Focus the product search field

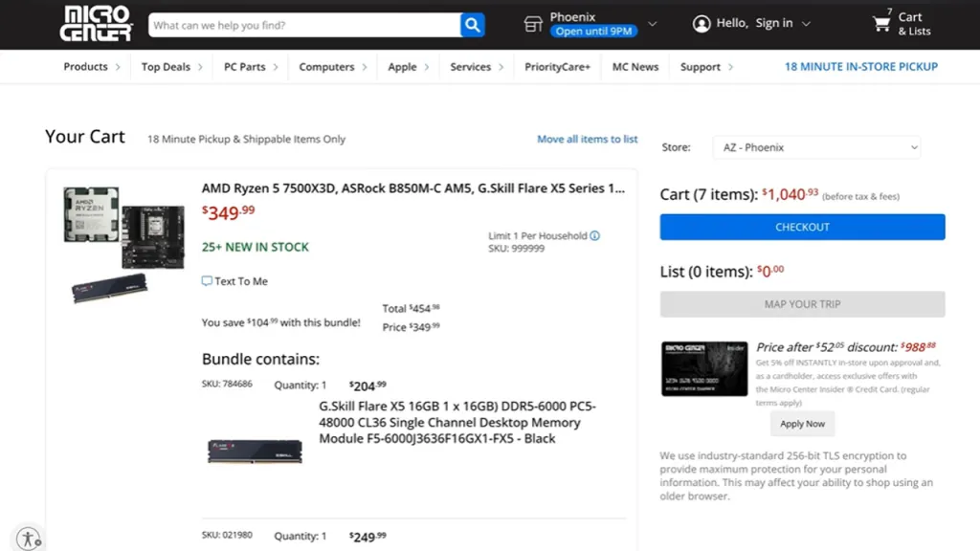[304, 25]
